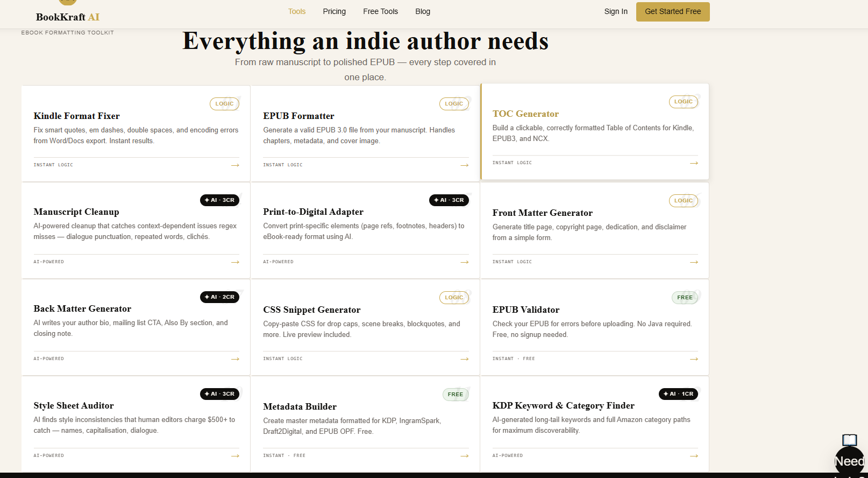Open the Print-to-Digital Adapter arrow
The width and height of the screenshot is (868, 478).
465,262
